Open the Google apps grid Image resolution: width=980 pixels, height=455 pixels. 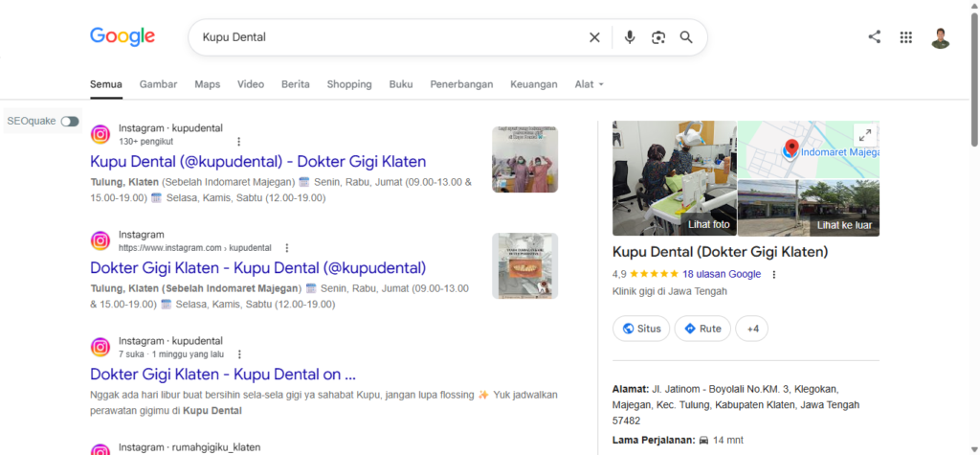pyautogui.click(x=906, y=37)
